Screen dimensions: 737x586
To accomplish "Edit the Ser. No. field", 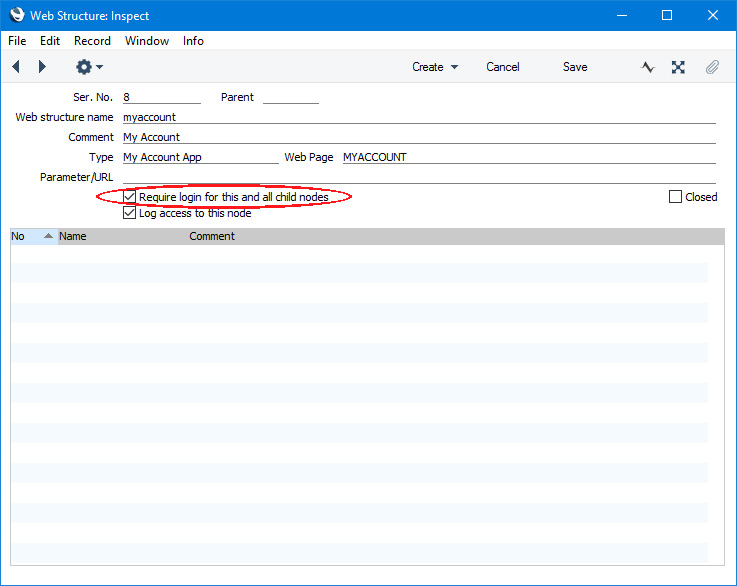I will tap(162, 97).
